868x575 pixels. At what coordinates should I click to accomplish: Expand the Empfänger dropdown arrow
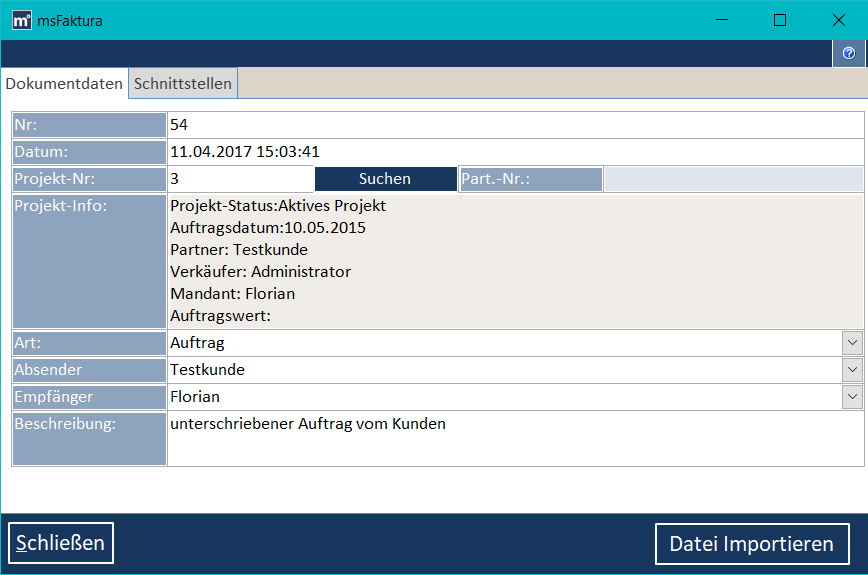point(852,397)
